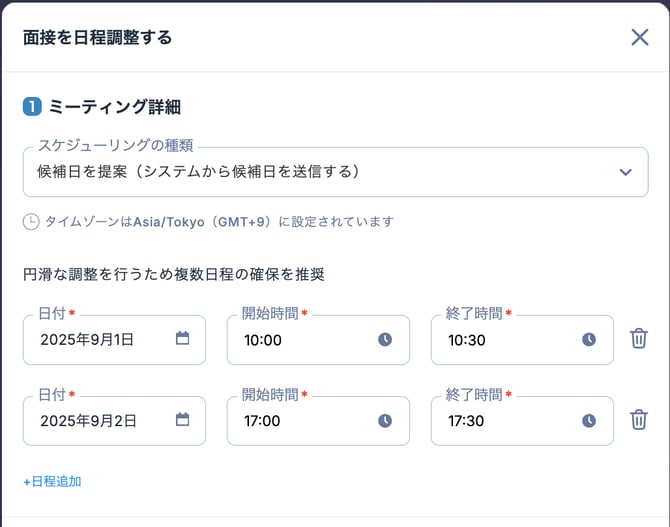Click the timezone clock icon beside Asia/Tokyo
The image size is (670, 527).
coord(31,222)
